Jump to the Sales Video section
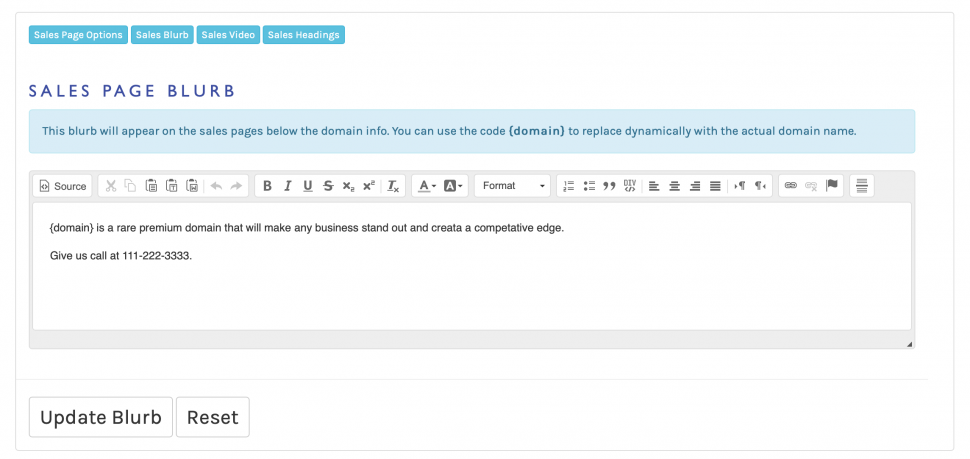 pyautogui.click(x=228, y=35)
